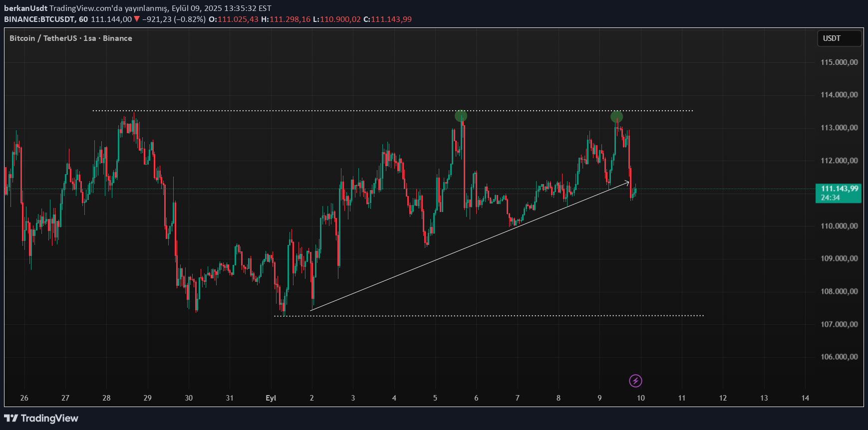Click the purple lightning bolt icon
This screenshot has width=868, height=430.
point(635,381)
